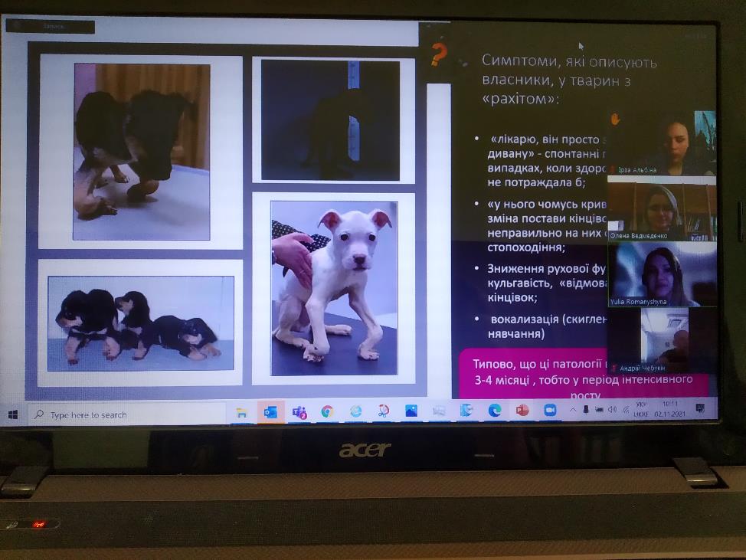
Task: Open the Snipping Tool taskbar icon
Action: [x=384, y=411]
